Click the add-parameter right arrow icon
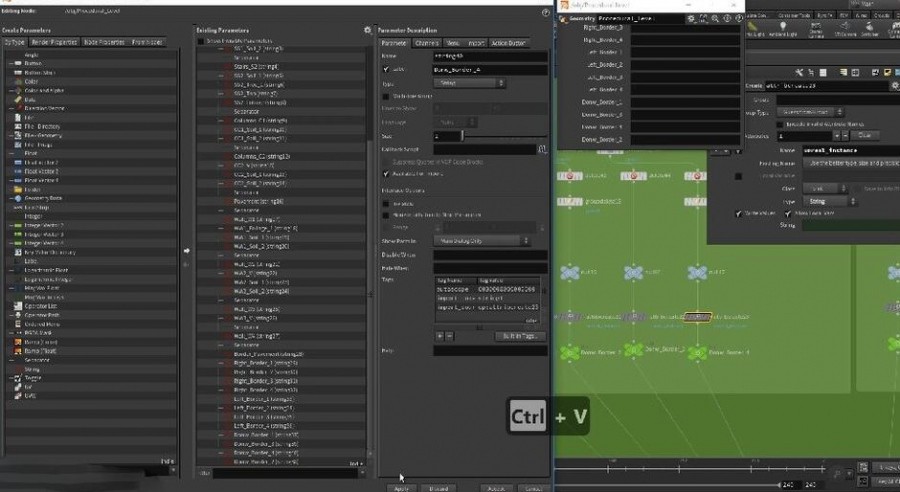The height and width of the screenshot is (492, 900). coord(187,251)
